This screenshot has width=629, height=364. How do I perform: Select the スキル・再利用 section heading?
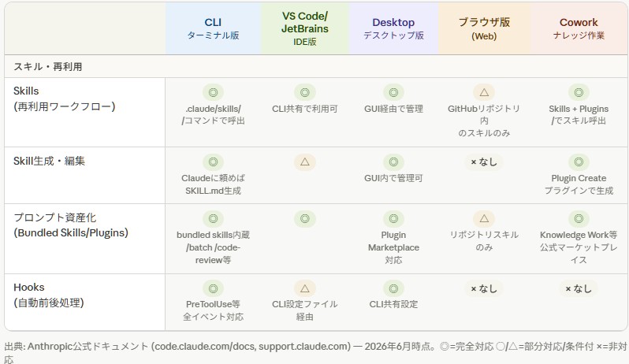tap(48, 66)
